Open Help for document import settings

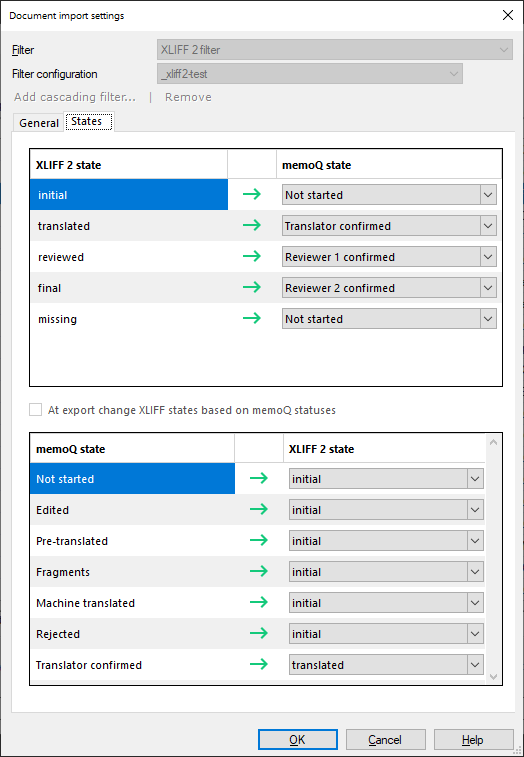(473, 740)
